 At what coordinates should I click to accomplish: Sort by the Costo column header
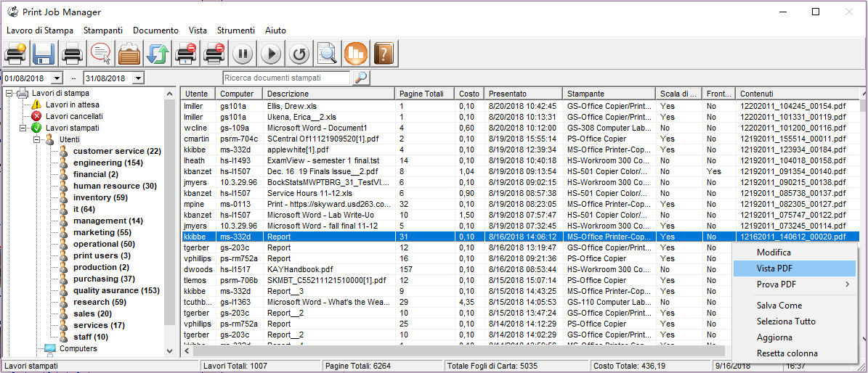pyautogui.click(x=469, y=94)
